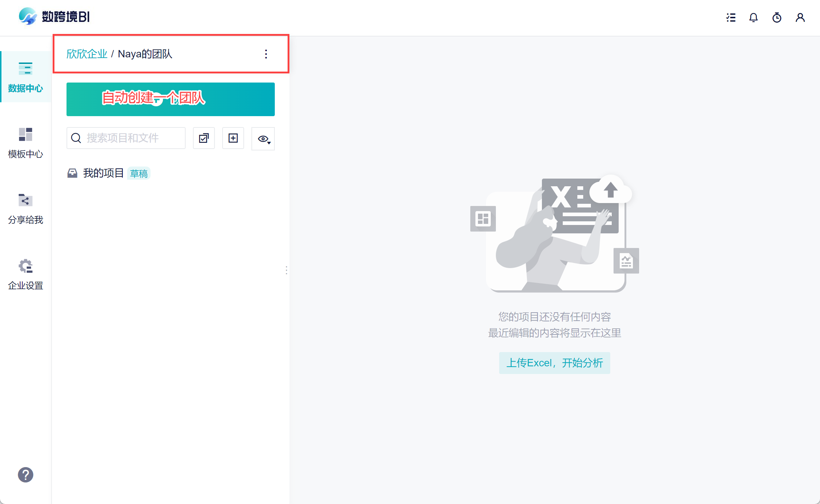
Task: Select 数据中心 sidebar tab
Action: (x=26, y=77)
